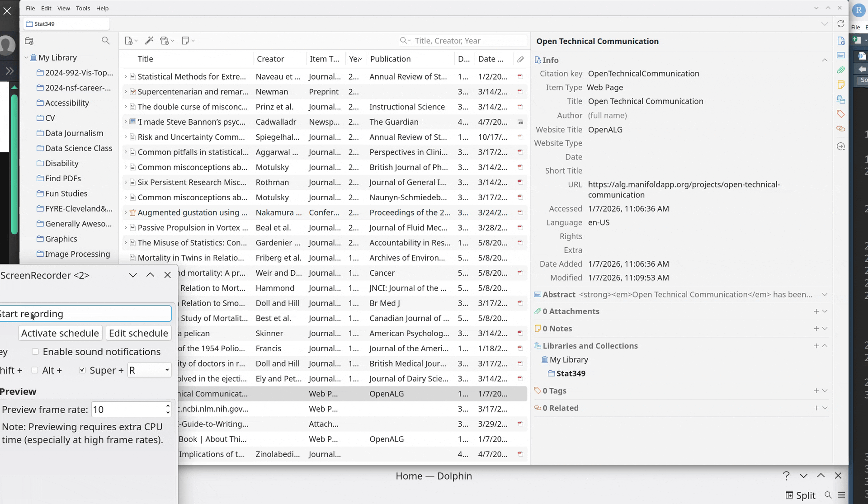
Task: Uncheck the Super + modifier checkbox
Action: point(82,370)
